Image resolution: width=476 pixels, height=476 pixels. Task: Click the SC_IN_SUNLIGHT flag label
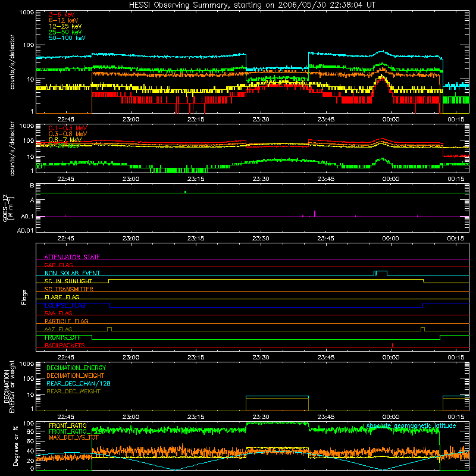[x=68, y=281]
